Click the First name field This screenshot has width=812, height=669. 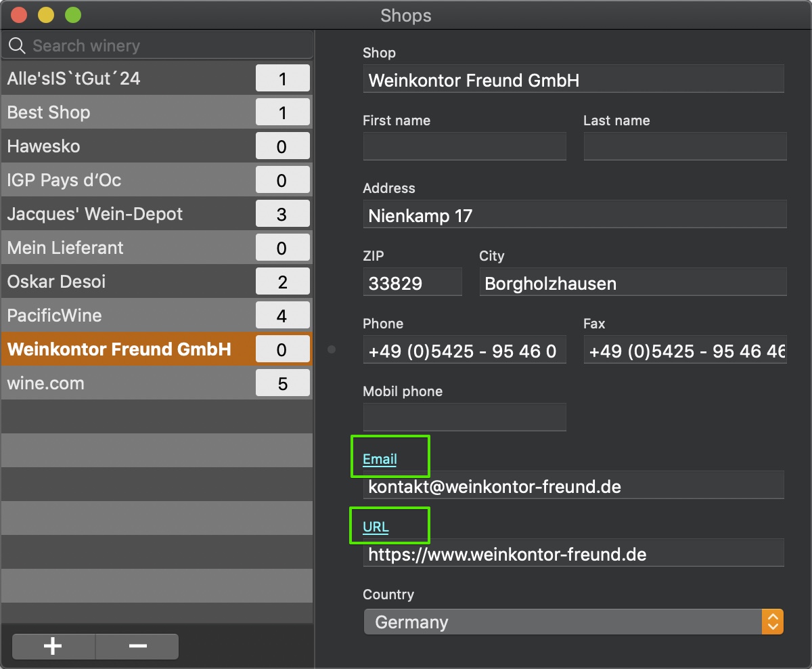464,147
